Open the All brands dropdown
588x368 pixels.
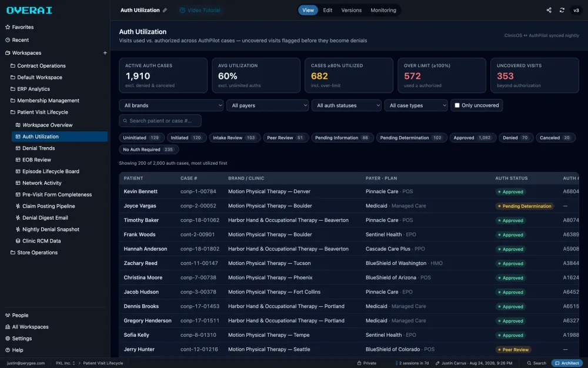coord(171,105)
